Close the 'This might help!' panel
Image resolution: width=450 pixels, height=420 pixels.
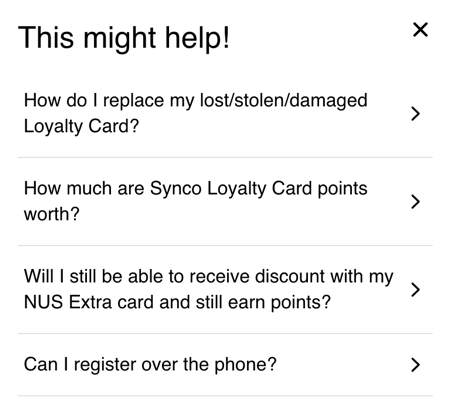(x=420, y=30)
